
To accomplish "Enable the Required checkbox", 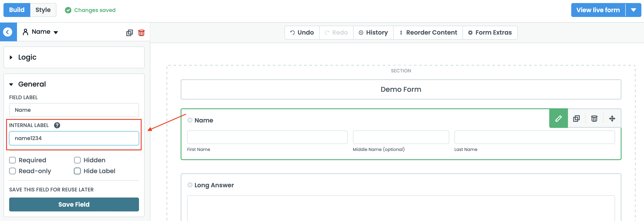I will tap(12, 160).
